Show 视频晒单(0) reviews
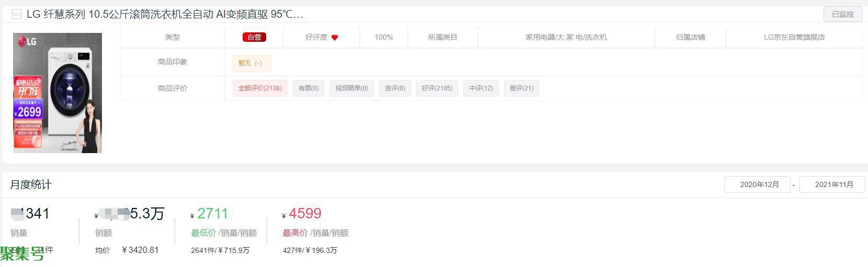 (x=351, y=88)
